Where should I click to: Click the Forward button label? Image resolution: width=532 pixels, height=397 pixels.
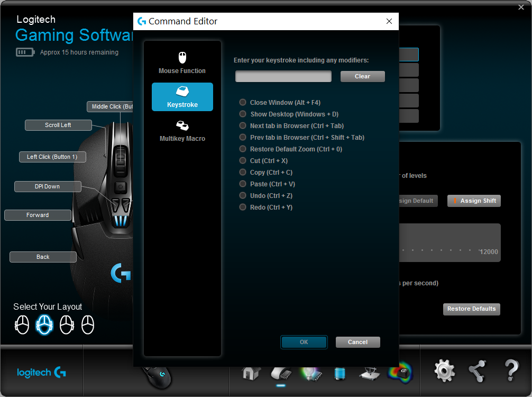tap(38, 215)
